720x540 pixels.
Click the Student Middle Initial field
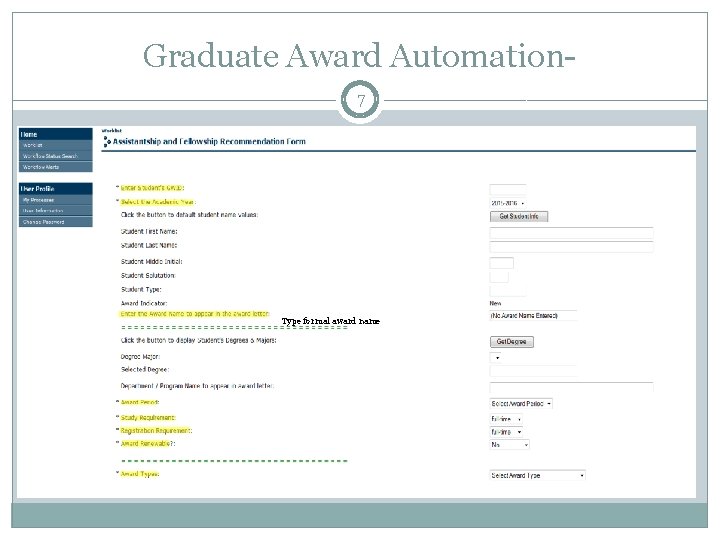[x=501, y=263]
